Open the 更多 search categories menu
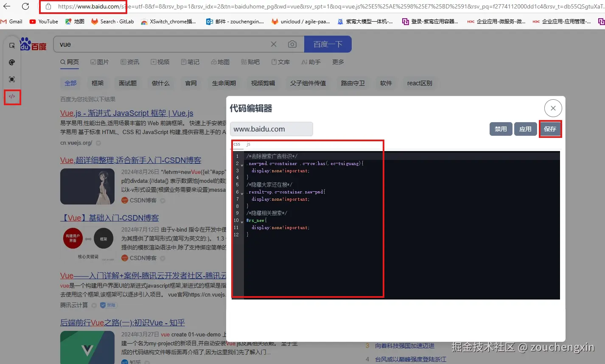 click(x=338, y=62)
